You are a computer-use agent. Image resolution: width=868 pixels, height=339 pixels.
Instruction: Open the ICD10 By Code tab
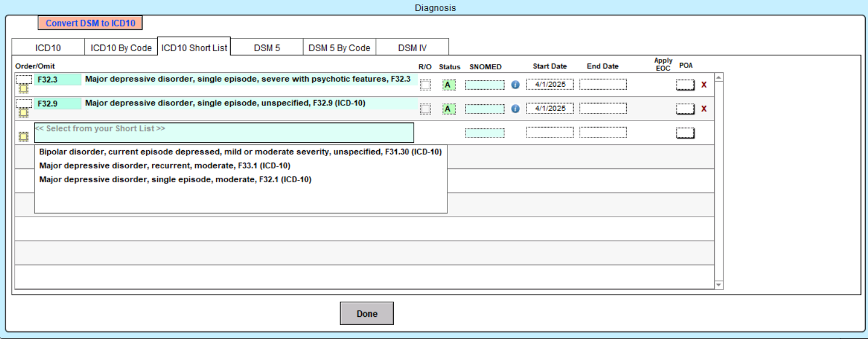[x=121, y=47]
